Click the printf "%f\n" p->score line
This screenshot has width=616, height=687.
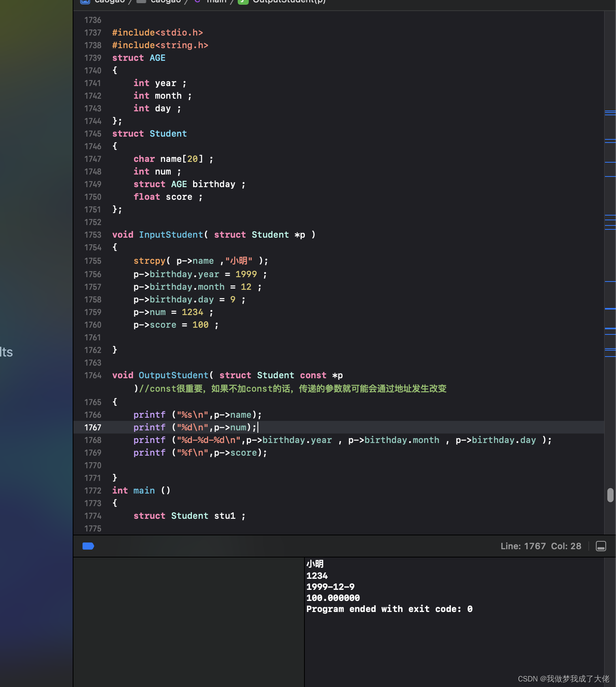coord(200,453)
